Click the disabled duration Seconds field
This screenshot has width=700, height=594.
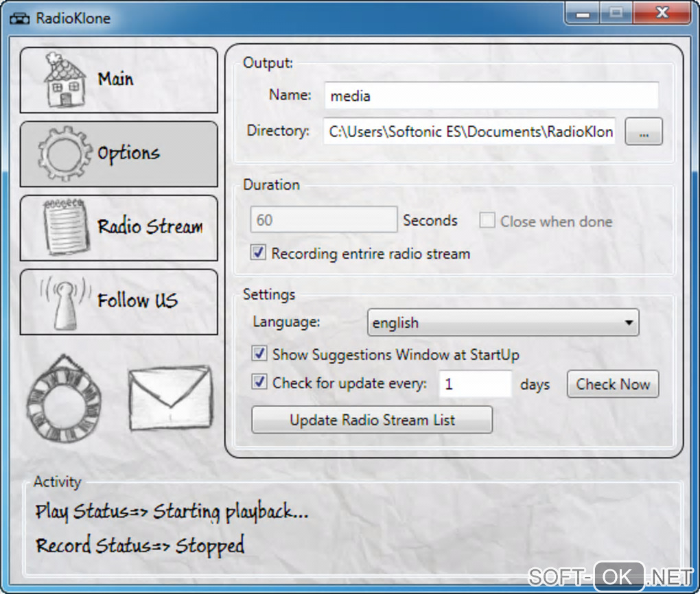point(324,219)
